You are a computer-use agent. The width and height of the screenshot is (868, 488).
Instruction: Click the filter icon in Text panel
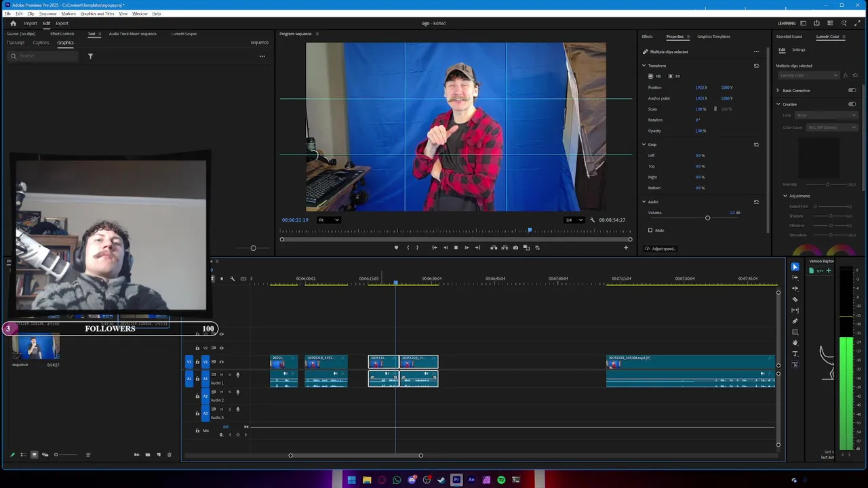tap(90, 56)
